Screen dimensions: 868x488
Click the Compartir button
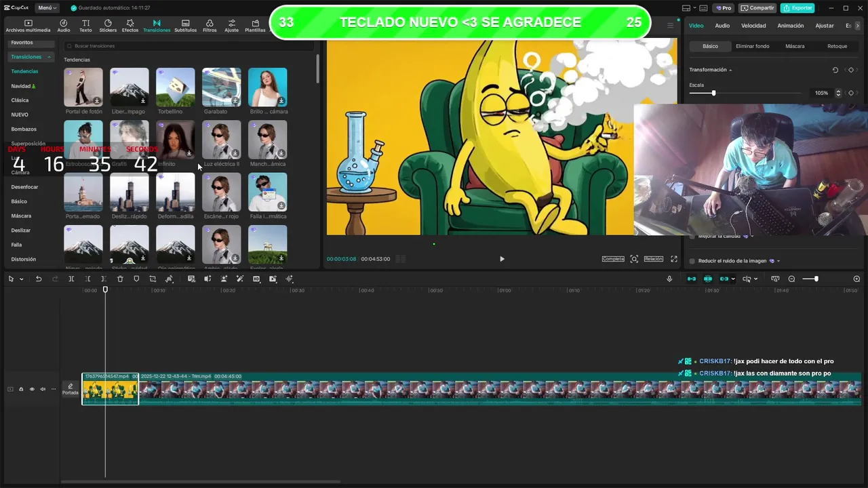[757, 8]
